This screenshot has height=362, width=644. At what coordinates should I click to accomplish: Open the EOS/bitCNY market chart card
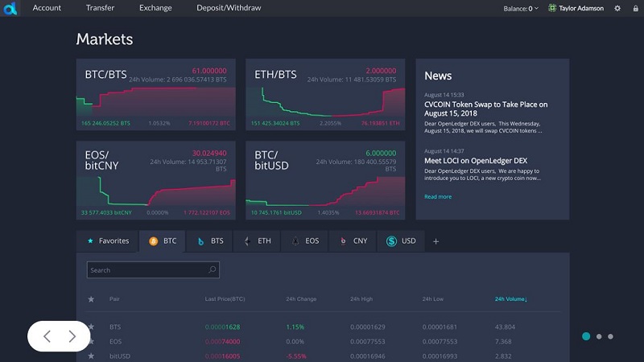[x=155, y=180]
